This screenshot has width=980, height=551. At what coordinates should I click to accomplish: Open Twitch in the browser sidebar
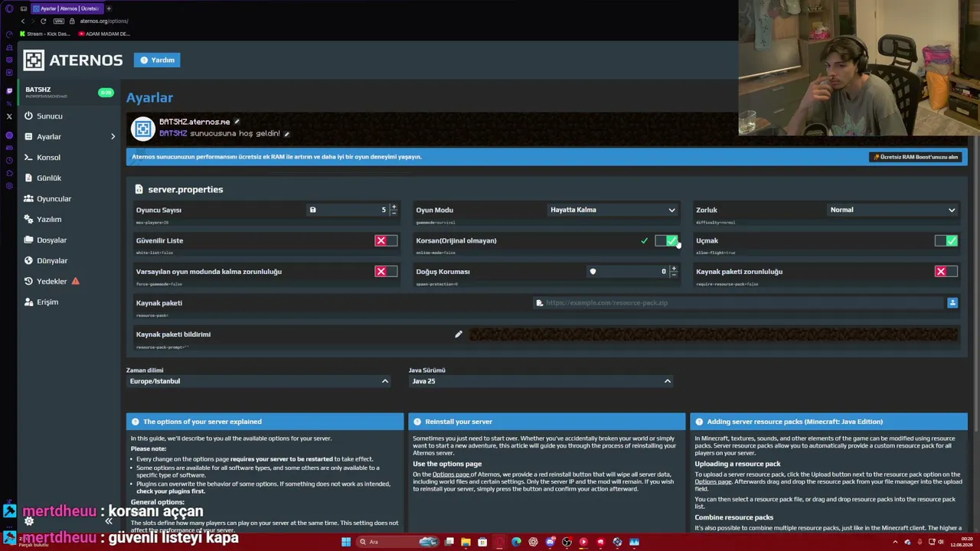click(x=9, y=90)
